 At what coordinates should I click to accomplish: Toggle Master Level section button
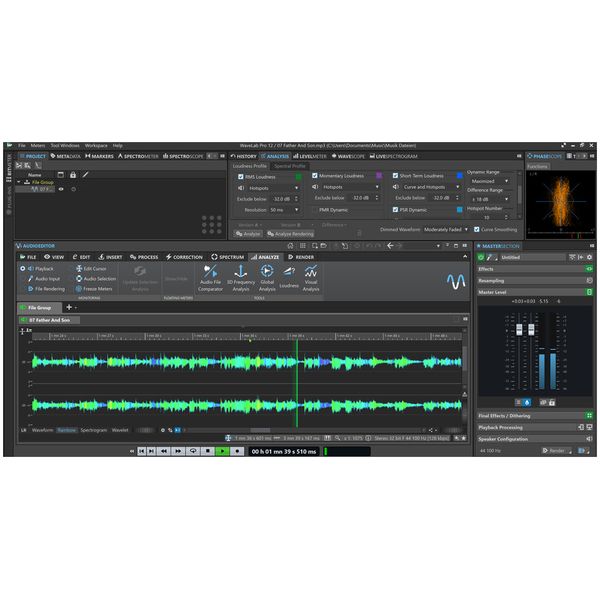tap(589, 292)
